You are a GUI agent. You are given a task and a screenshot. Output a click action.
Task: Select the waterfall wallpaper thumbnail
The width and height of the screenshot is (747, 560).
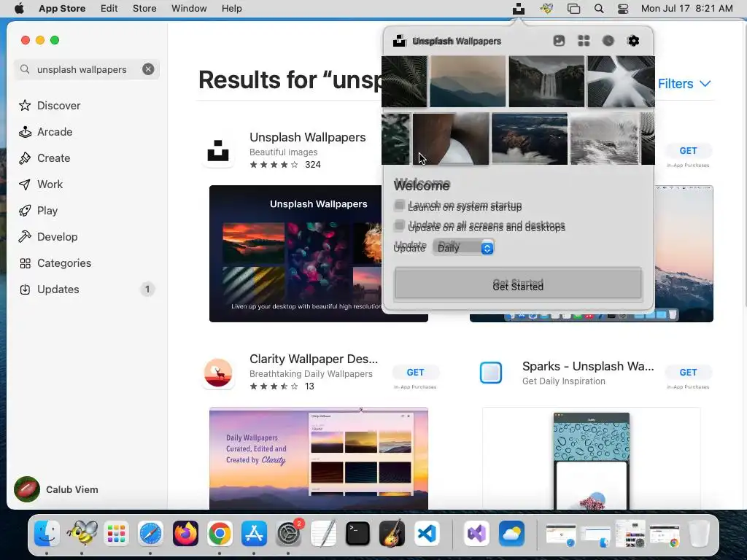pyautogui.click(x=546, y=82)
